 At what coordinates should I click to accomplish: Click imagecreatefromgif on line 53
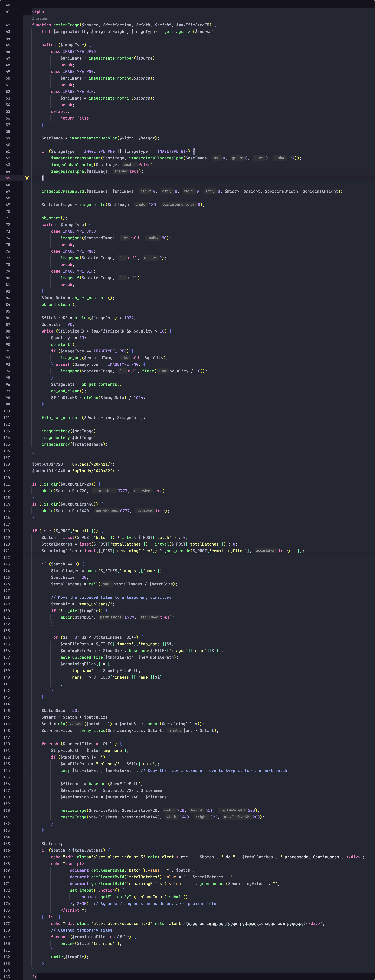(110, 98)
